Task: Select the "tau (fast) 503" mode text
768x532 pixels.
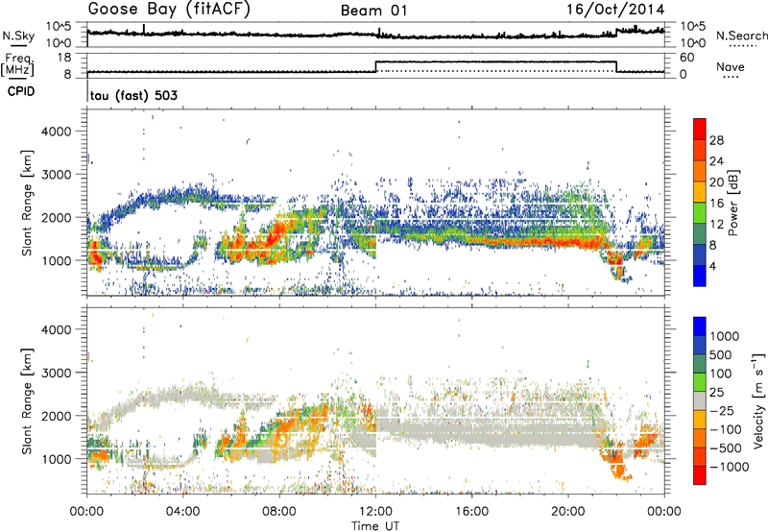Action: [x=133, y=95]
